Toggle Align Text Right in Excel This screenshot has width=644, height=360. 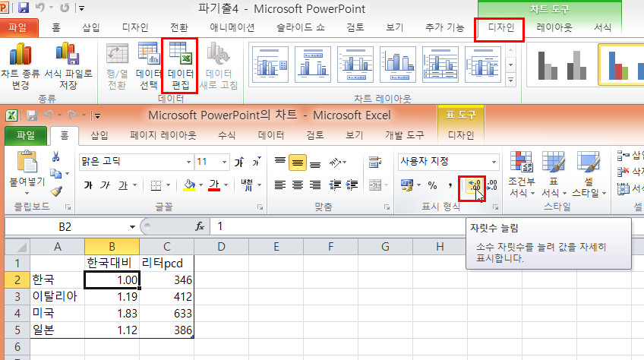(315, 185)
